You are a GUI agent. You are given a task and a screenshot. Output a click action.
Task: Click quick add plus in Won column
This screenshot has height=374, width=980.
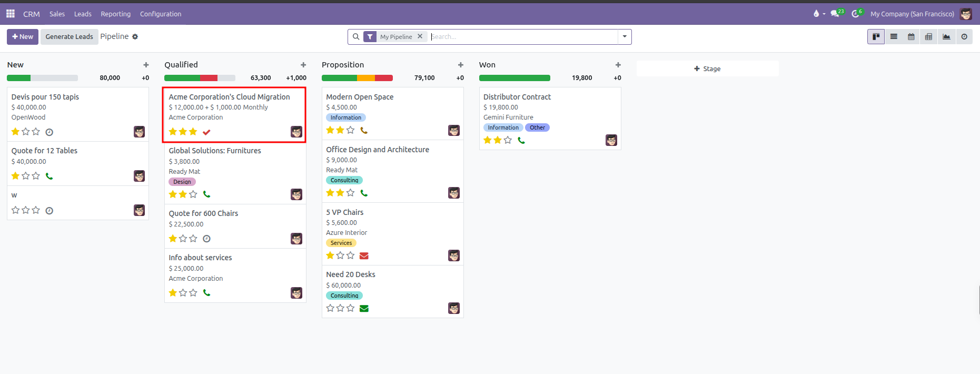pyautogui.click(x=618, y=65)
